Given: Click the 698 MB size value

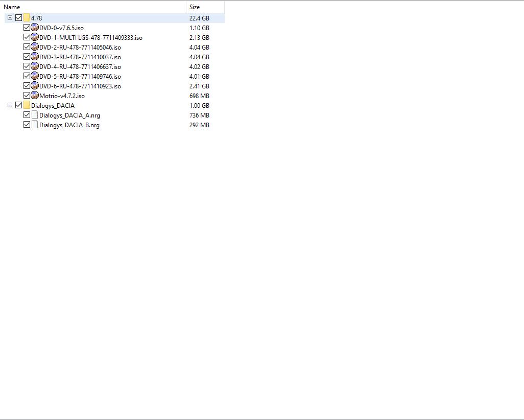Looking at the screenshot, I should (x=199, y=96).
